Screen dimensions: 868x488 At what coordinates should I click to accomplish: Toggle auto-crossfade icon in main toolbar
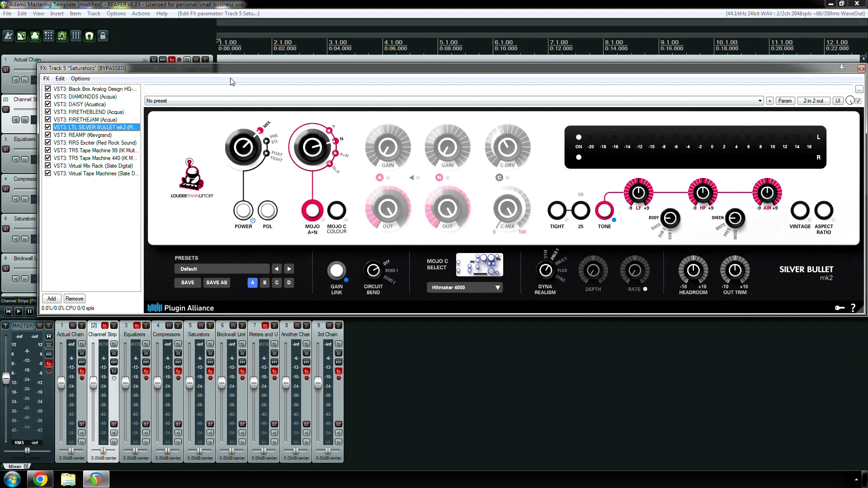point(22,36)
